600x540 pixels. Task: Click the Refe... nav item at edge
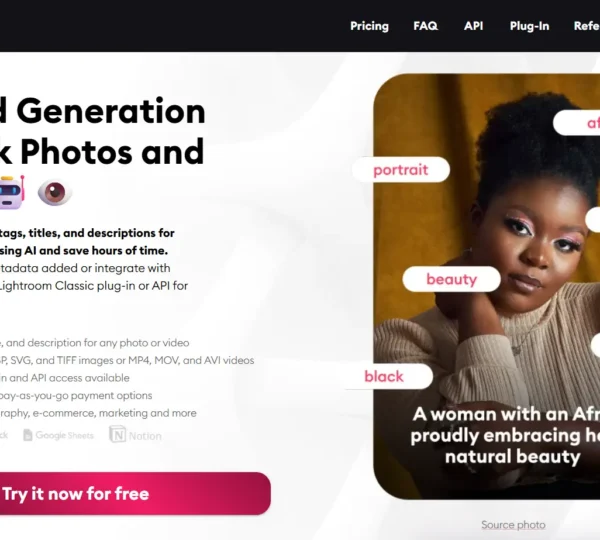[x=587, y=26]
